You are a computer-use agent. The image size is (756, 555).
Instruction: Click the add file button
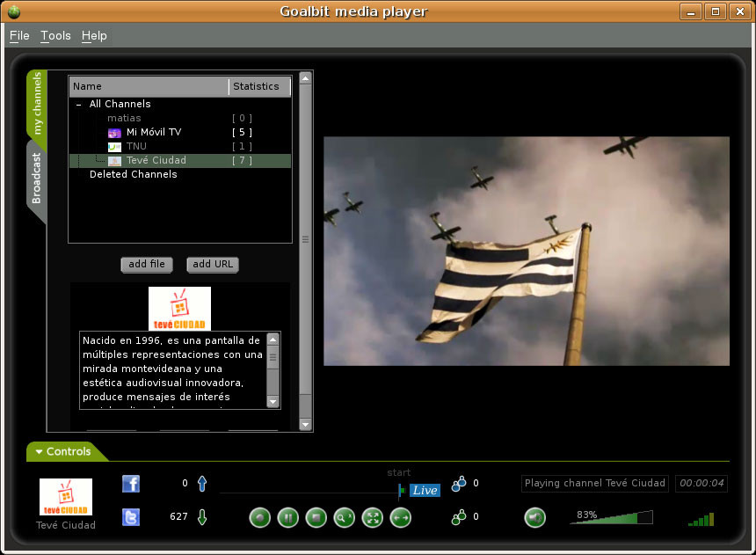point(147,265)
